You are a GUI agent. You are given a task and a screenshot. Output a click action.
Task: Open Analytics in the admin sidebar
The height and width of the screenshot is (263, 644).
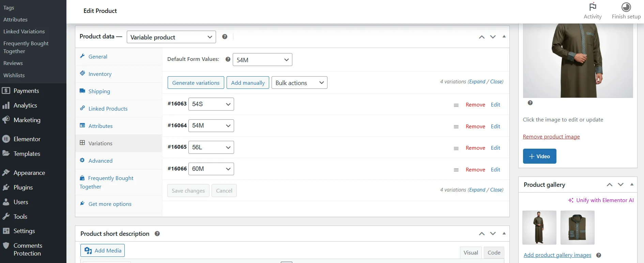click(25, 105)
